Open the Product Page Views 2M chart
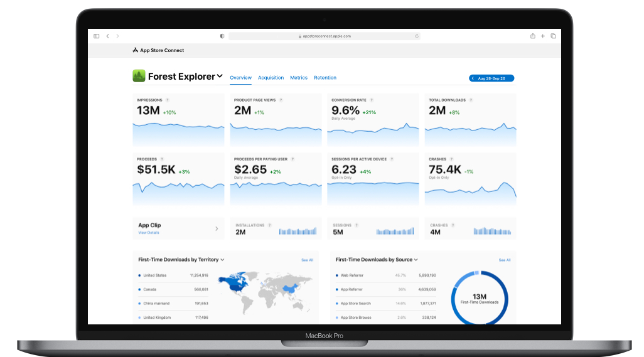644x357 pixels. [276, 120]
